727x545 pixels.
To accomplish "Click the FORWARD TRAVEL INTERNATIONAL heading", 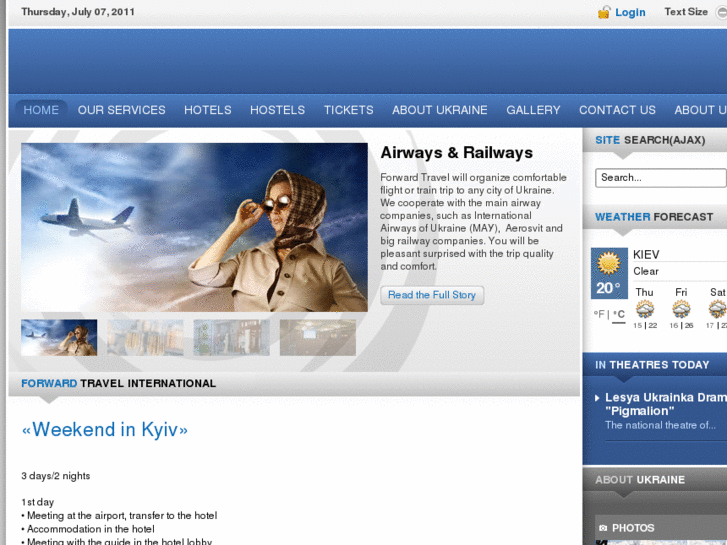I will coord(119,384).
